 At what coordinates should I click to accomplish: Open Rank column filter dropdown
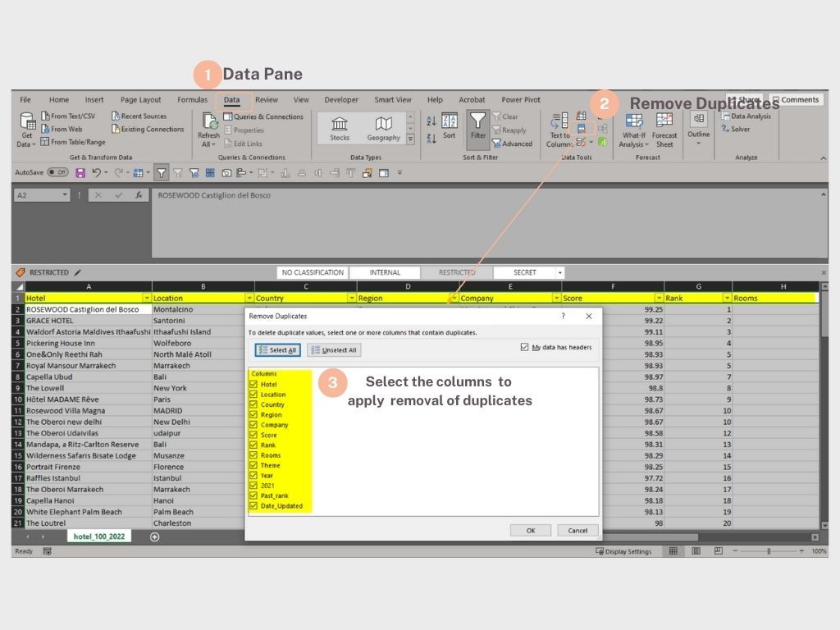pos(727,298)
